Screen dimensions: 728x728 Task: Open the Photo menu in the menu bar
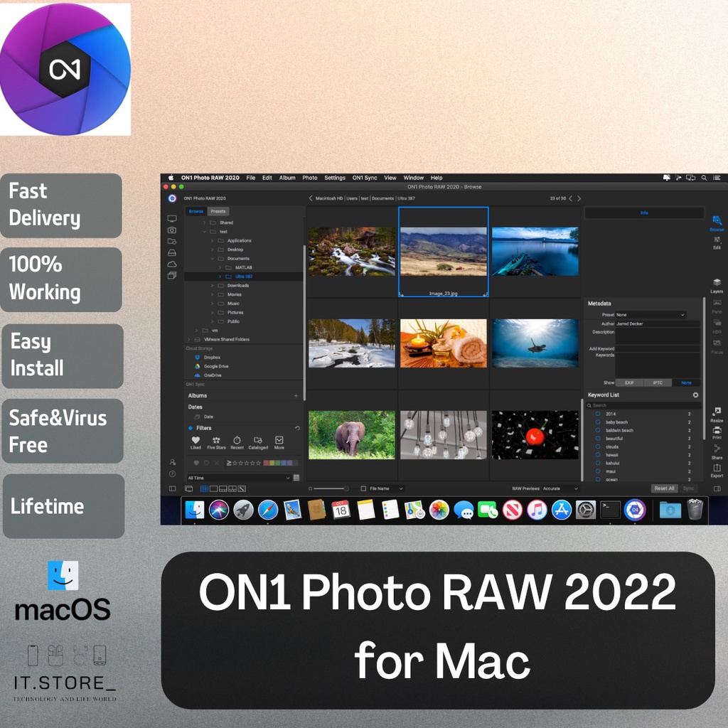click(x=309, y=178)
